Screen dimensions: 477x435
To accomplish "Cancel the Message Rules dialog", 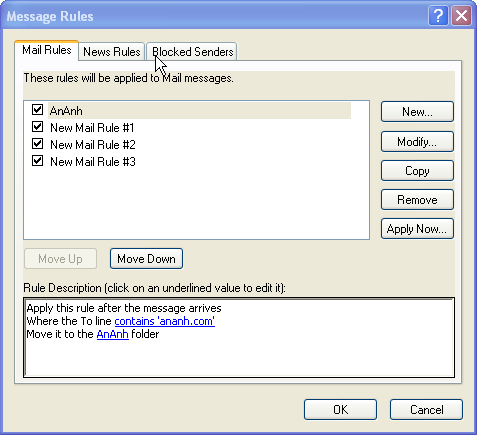I will click(x=426, y=410).
